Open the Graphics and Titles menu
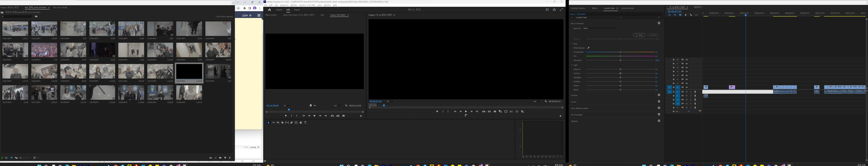The height and width of the screenshot is (166, 868). [307, 5]
